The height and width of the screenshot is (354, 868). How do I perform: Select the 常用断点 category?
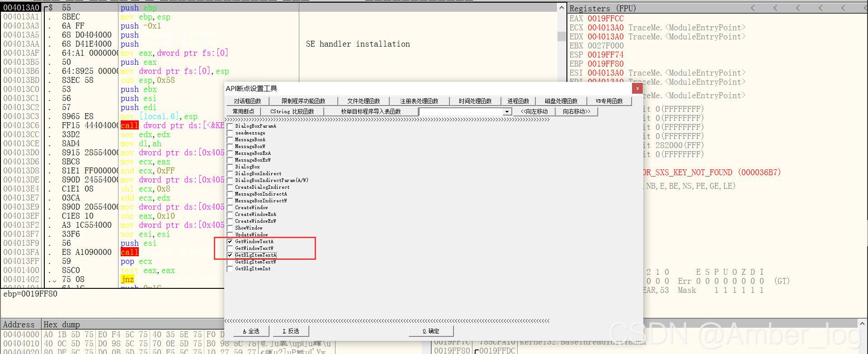(243, 111)
